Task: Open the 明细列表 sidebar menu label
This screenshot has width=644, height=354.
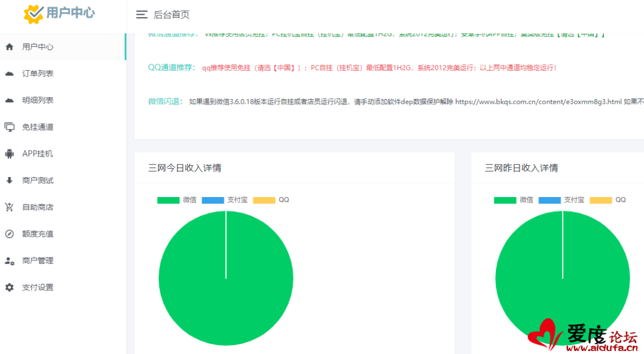Action: point(38,100)
